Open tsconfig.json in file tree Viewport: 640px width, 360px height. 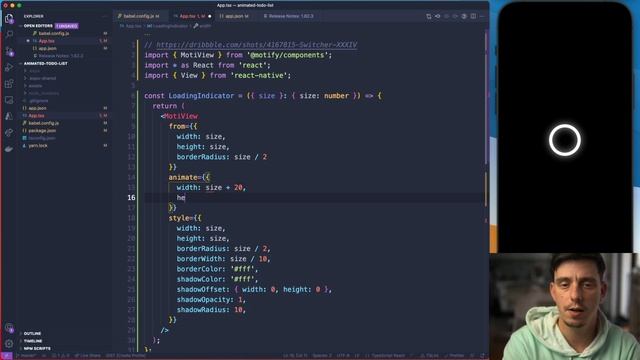coord(42,138)
